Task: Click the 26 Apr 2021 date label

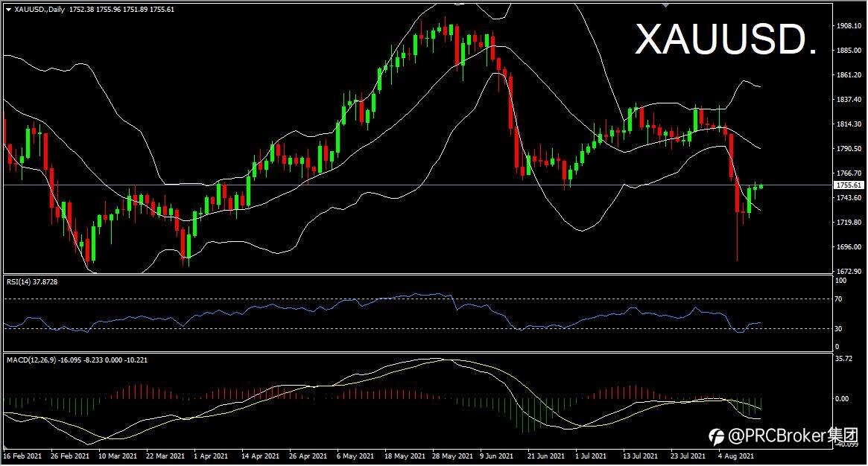Action: (308, 456)
